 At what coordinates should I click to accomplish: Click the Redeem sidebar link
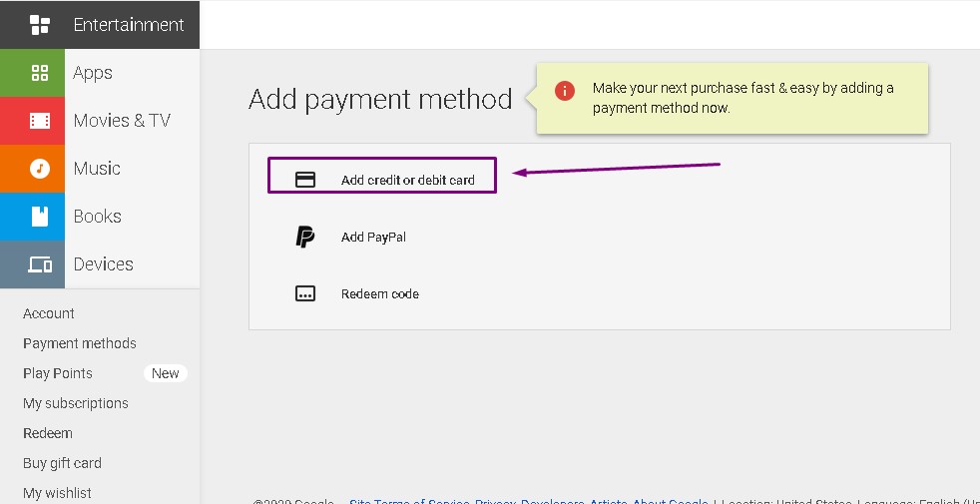click(48, 433)
